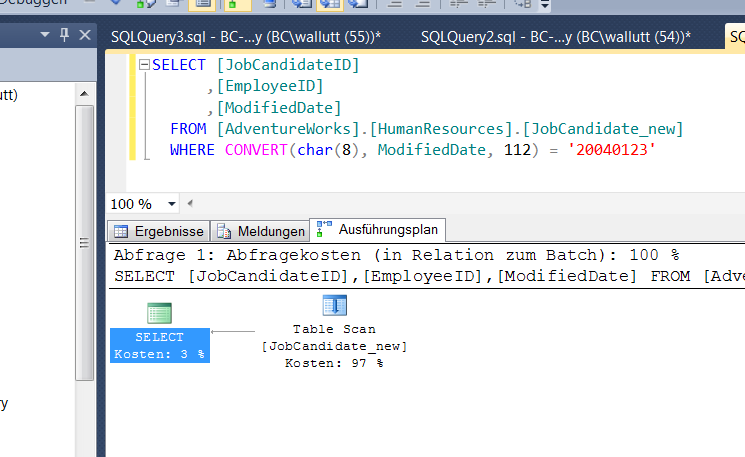The image size is (745, 457).
Task: Click [EmployeeID] column in the query editor
Action: click(x=270, y=86)
